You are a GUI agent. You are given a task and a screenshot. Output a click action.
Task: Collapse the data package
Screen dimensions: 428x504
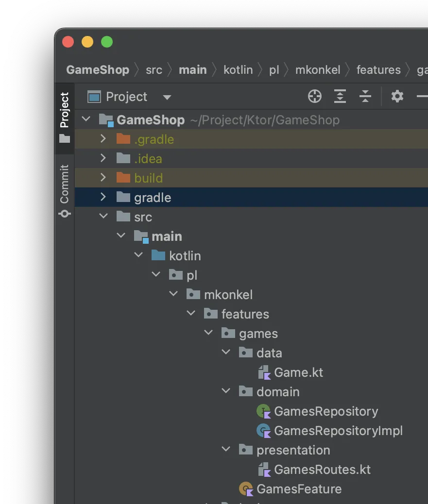226,352
